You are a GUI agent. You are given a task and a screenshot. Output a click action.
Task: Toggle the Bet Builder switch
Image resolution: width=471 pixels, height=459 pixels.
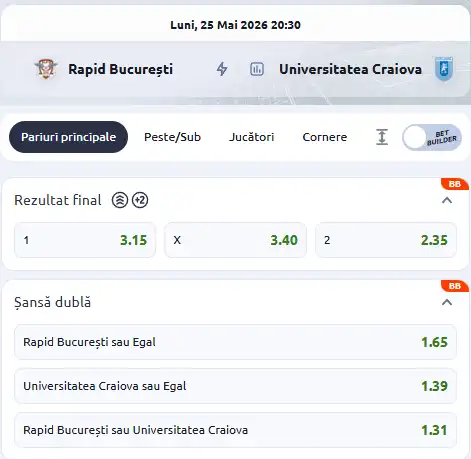pyautogui.click(x=432, y=137)
